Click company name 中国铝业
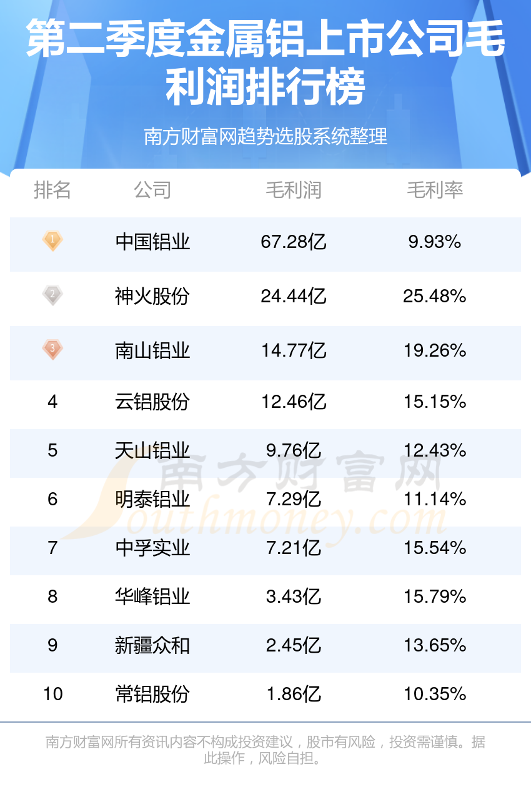Image resolution: width=531 pixels, height=812 pixels. tap(152, 242)
